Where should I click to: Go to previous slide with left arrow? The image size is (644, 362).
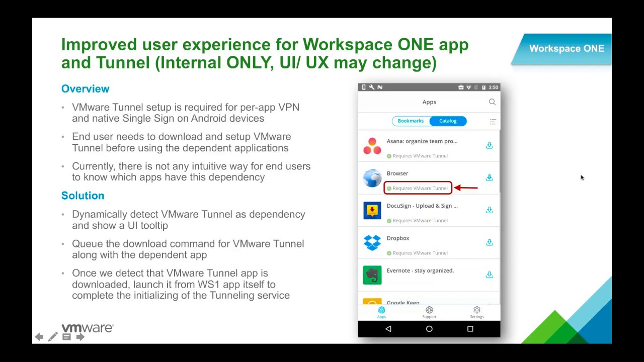coord(39,337)
